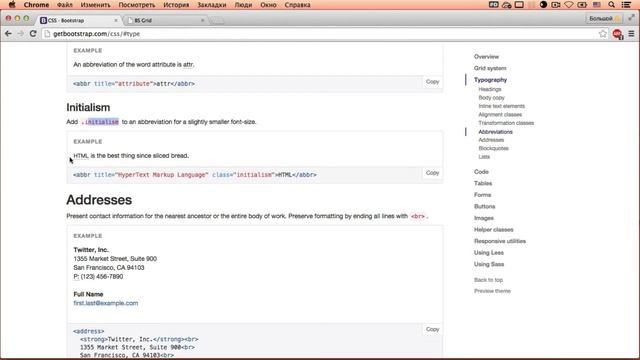Close the CSS - Bootstrap tab
This screenshot has width=640, height=360.
pyautogui.click(x=116, y=20)
